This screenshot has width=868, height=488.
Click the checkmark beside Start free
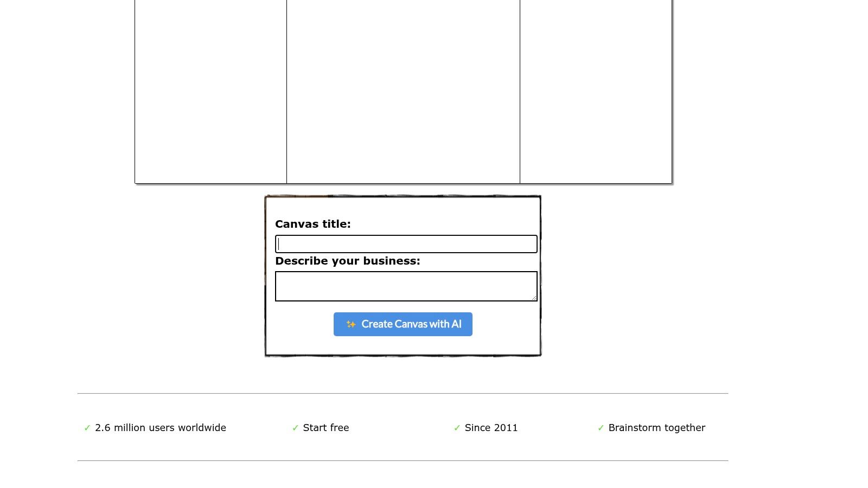click(x=295, y=428)
